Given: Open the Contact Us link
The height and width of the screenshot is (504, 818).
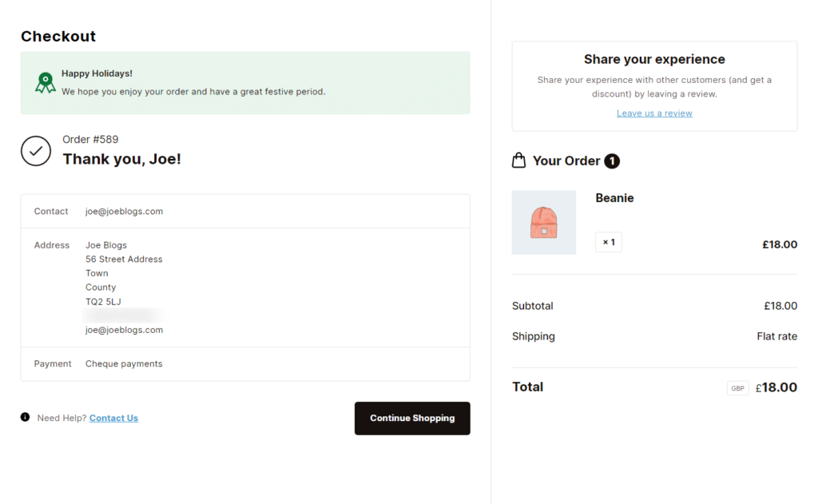Looking at the screenshot, I should (x=113, y=418).
